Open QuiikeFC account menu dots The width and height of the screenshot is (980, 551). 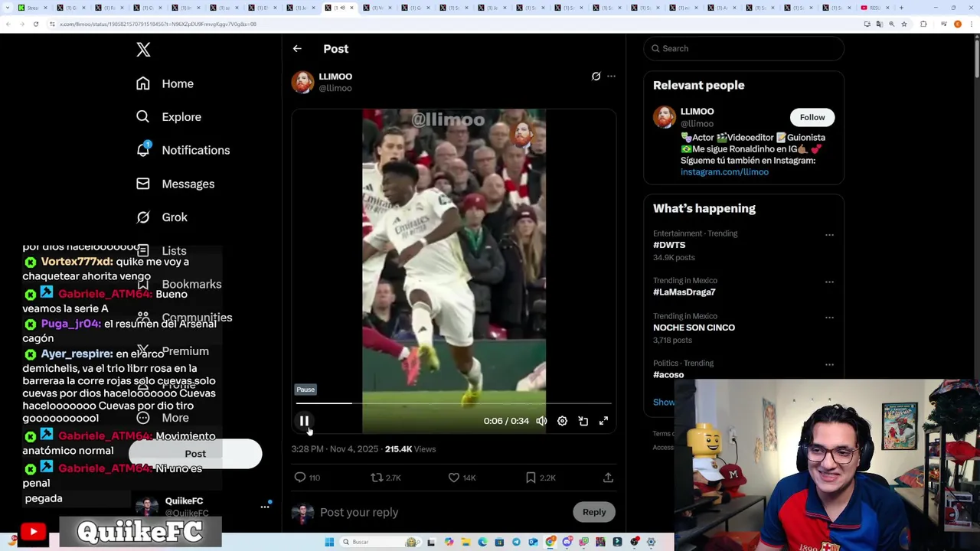click(265, 507)
